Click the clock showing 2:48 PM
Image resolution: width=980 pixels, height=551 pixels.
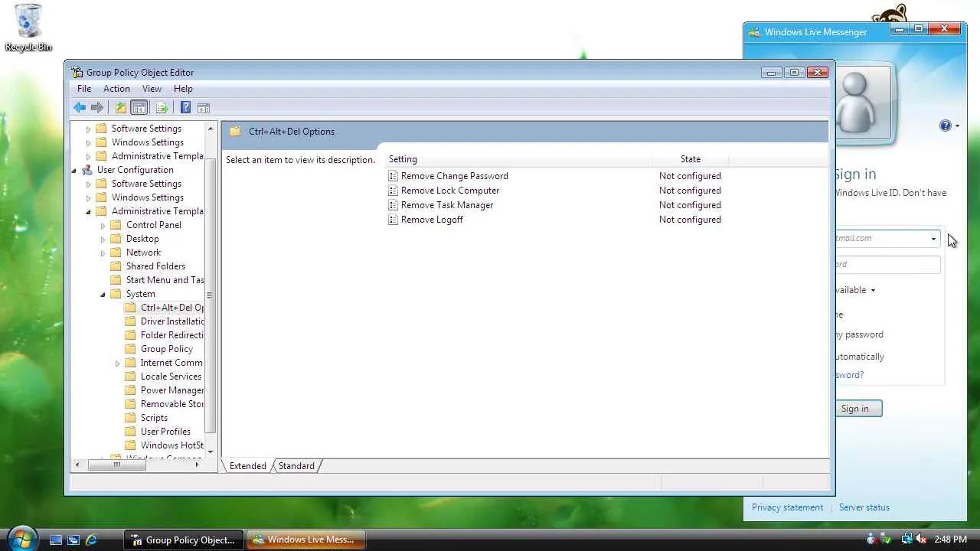click(x=950, y=540)
